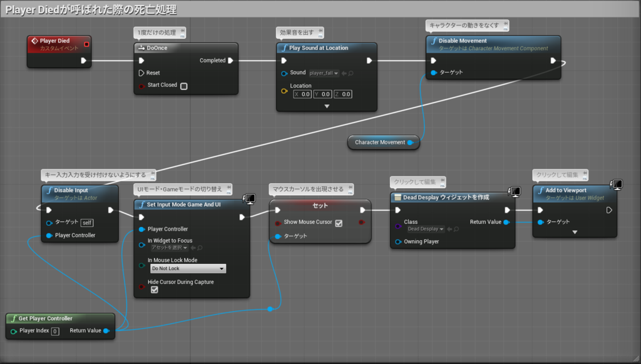Click Play Sound at Location output exec pin
The width and height of the screenshot is (641, 364).
tap(369, 61)
